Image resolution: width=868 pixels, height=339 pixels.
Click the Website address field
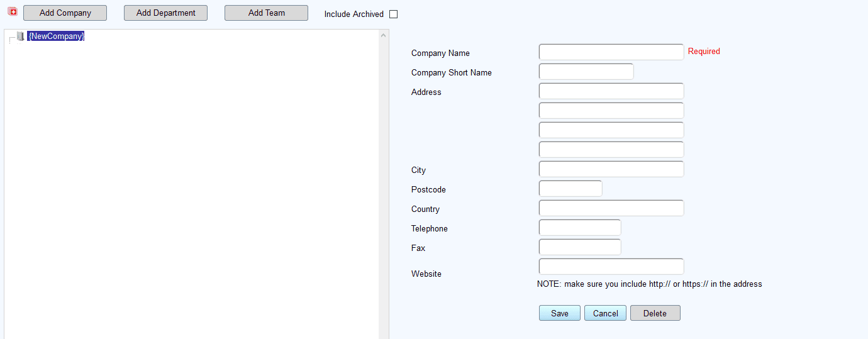click(x=611, y=267)
